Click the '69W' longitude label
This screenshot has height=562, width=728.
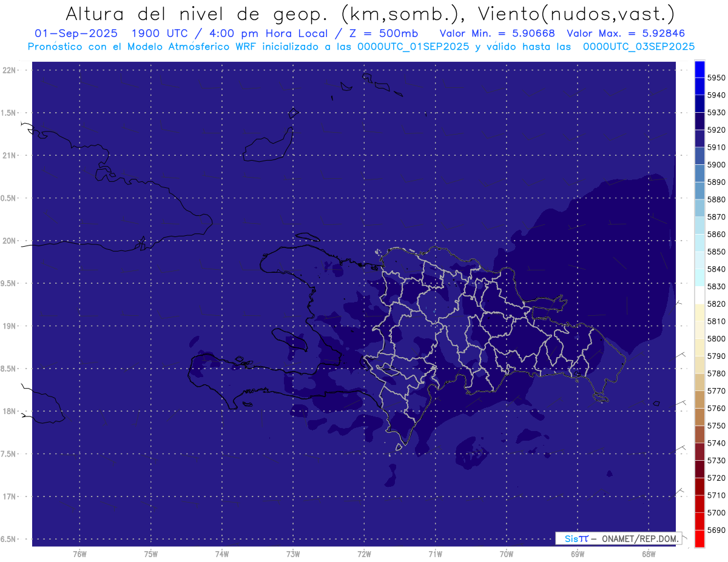pos(578,554)
